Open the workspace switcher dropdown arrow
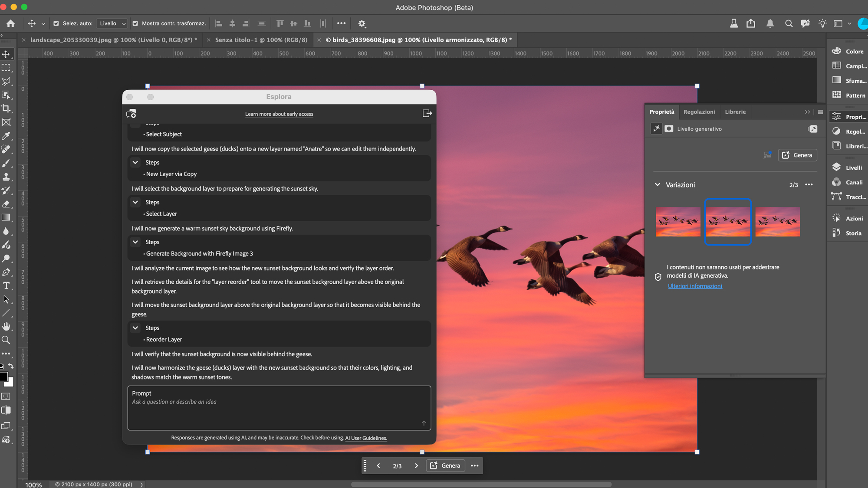The width and height of the screenshot is (868, 488). [849, 23]
